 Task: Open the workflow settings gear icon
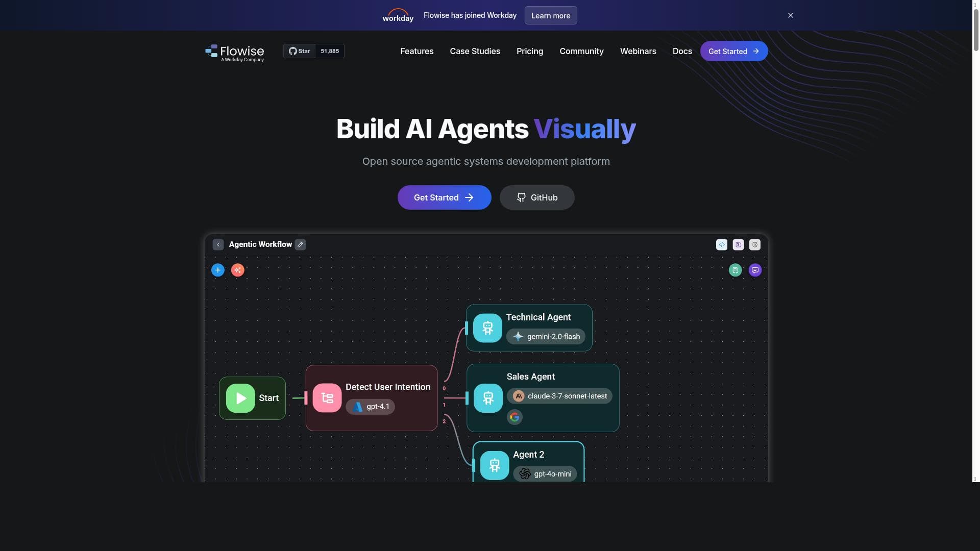(x=755, y=245)
